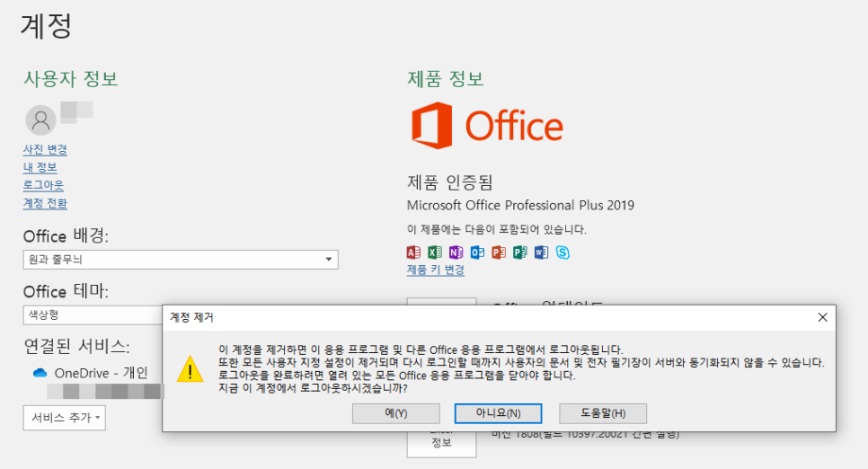This screenshot has height=469, width=868.
Task: Click the Publisher app icon
Action: click(519, 252)
